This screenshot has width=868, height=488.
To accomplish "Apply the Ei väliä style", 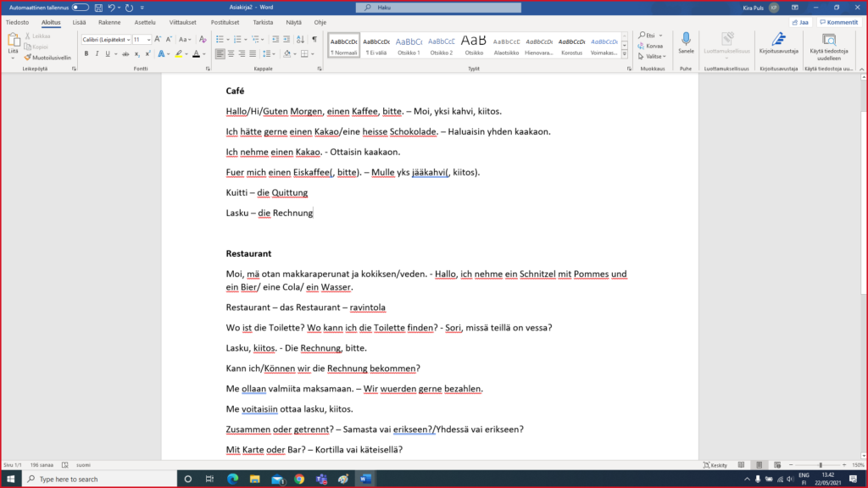I will click(x=376, y=46).
